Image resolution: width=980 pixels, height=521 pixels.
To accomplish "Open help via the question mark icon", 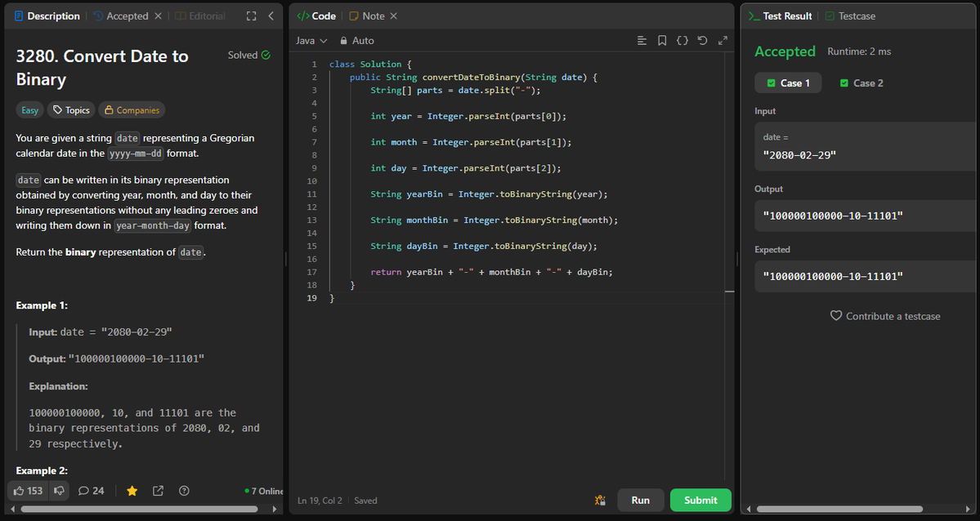I will point(184,490).
